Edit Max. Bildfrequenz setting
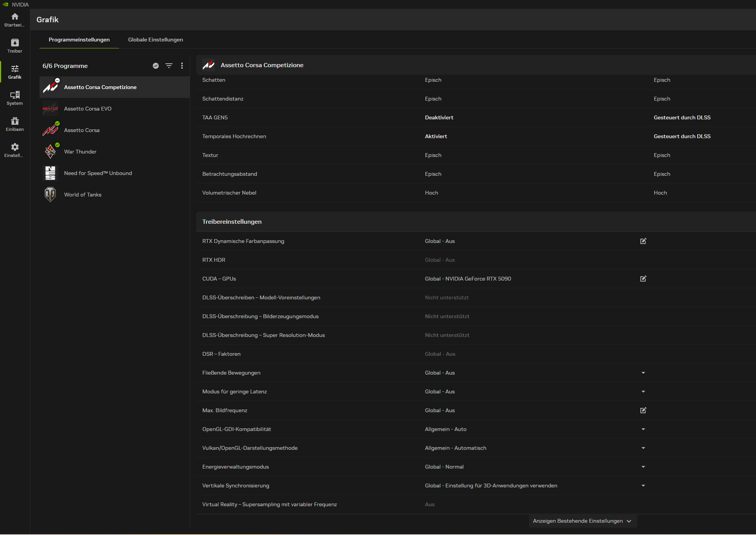This screenshot has width=756, height=535. (x=643, y=410)
